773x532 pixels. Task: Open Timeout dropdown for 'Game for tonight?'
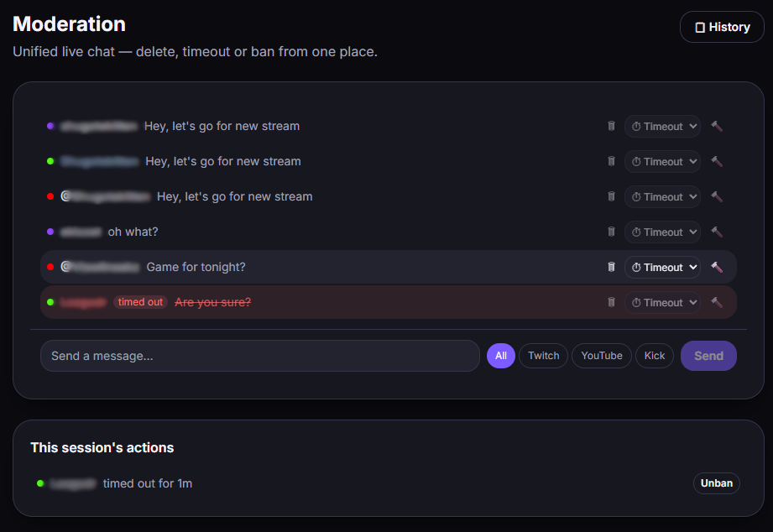pos(662,267)
